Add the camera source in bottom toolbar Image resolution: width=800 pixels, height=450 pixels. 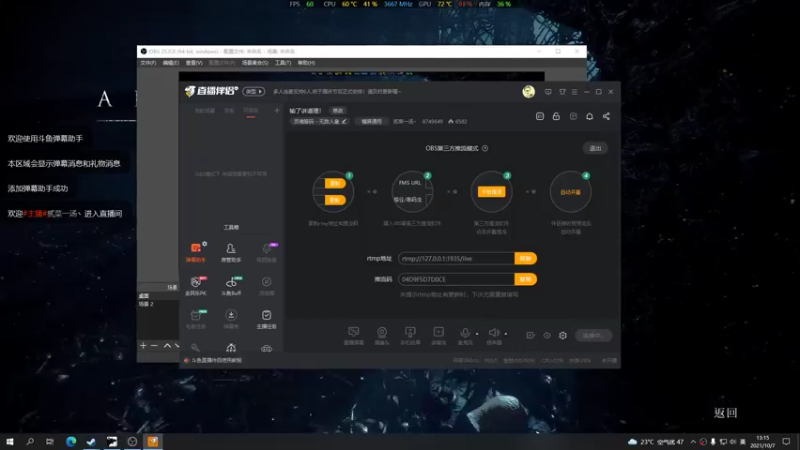[x=382, y=336]
